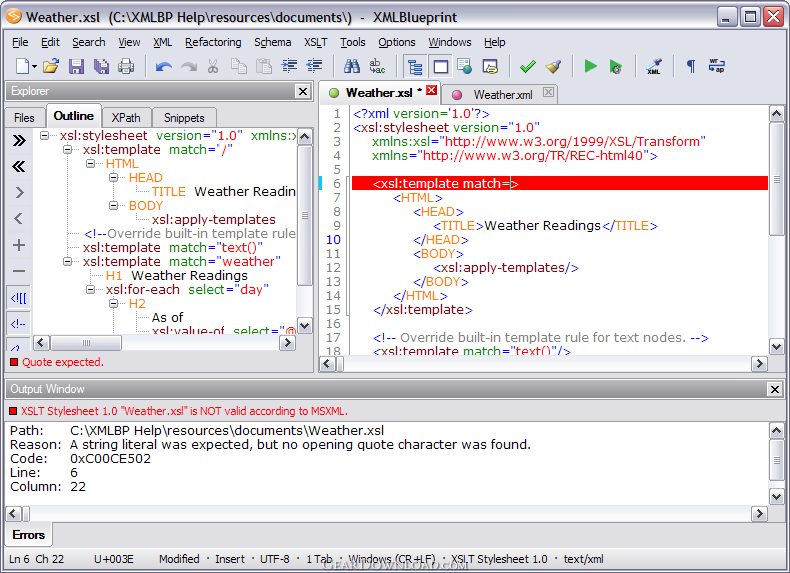Viewport: 790px width, 573px height.
Task: Close the Output Window panel
Action: tap(774, 389)
